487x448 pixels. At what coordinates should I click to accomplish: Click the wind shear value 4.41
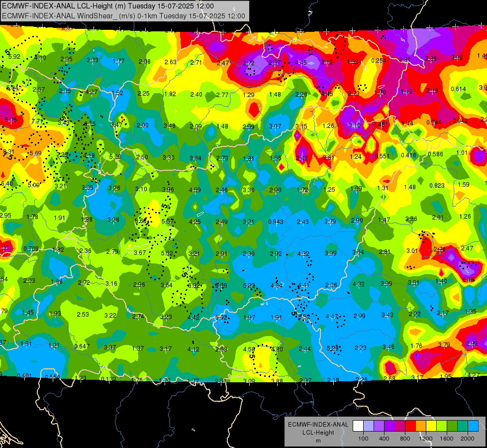coord(303,285)
